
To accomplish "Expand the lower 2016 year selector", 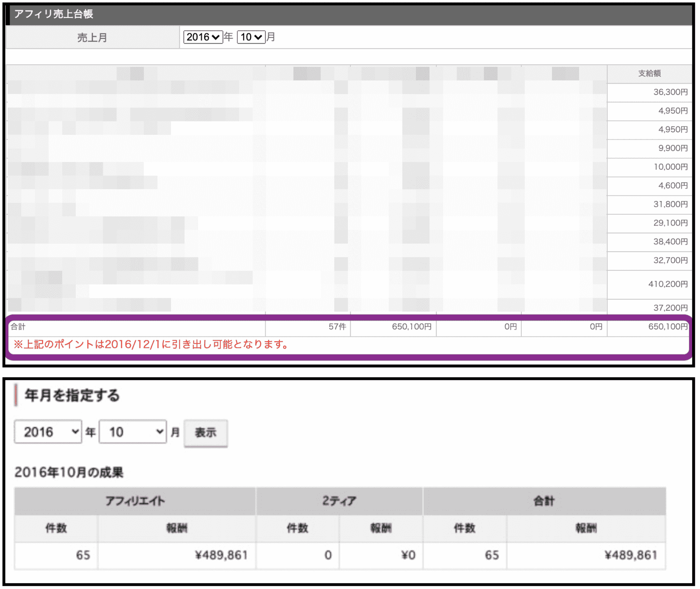I will point(48,431).
